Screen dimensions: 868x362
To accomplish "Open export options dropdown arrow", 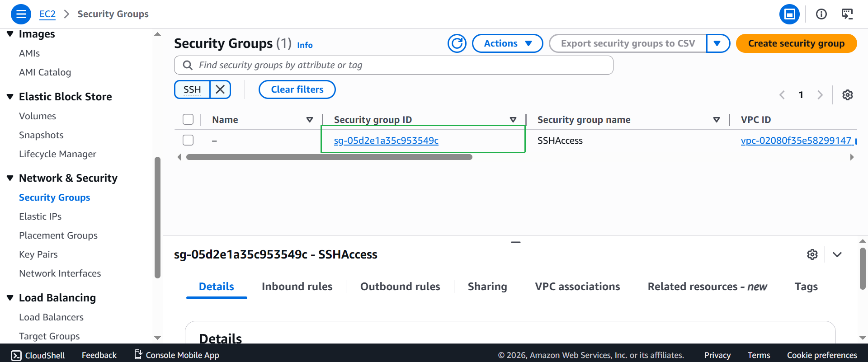I will tap(718, 43).
